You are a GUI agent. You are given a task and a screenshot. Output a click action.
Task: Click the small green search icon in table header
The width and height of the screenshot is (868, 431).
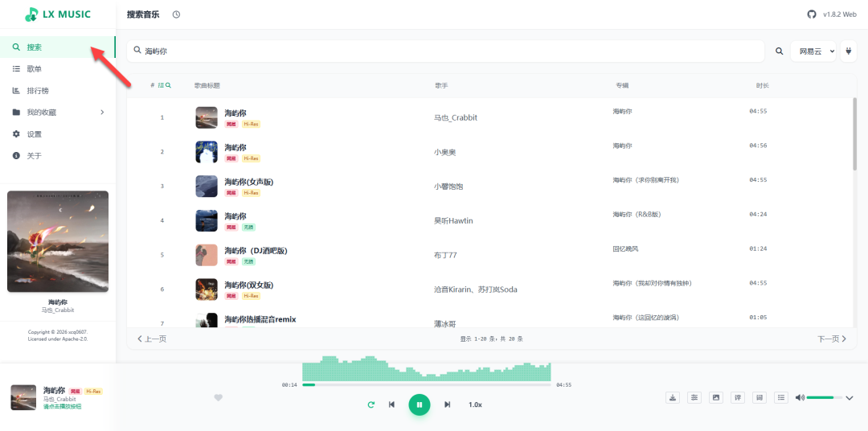168,85
